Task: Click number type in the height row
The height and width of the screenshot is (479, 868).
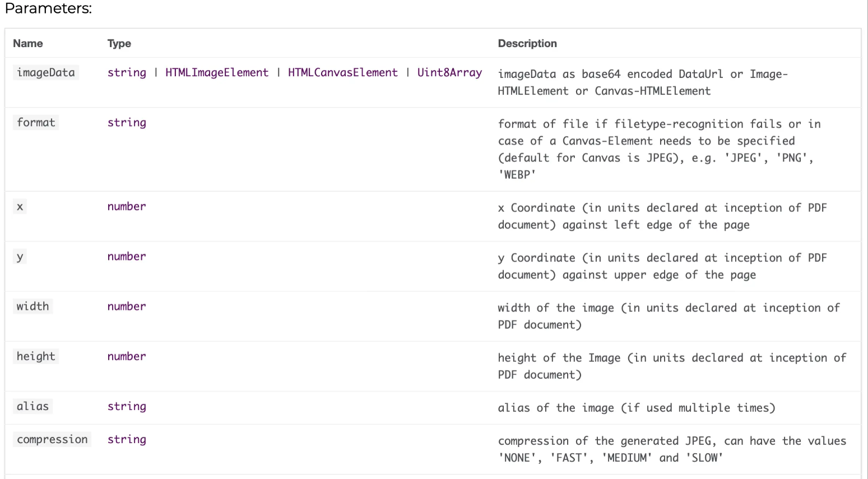Action: [127, 356]
